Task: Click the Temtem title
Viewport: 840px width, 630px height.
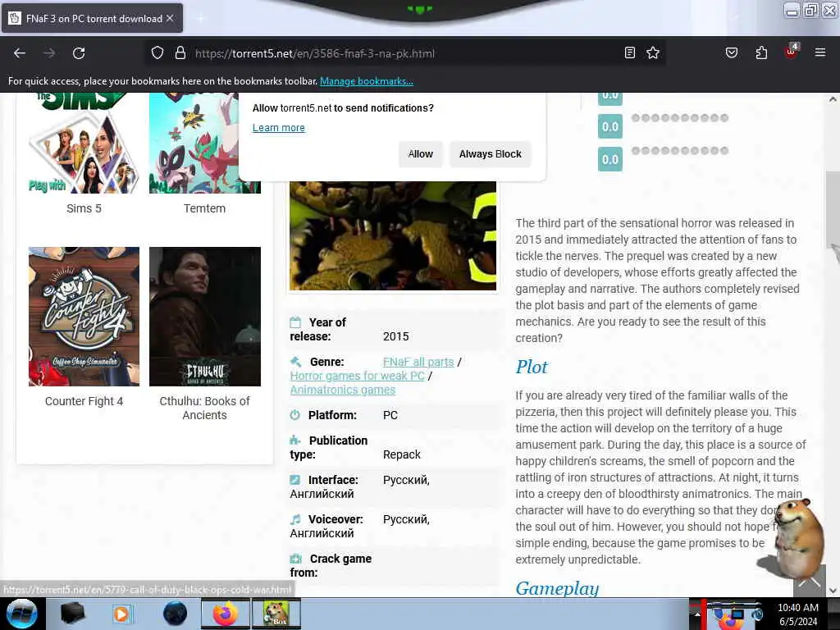Action: tap(204, 208)
